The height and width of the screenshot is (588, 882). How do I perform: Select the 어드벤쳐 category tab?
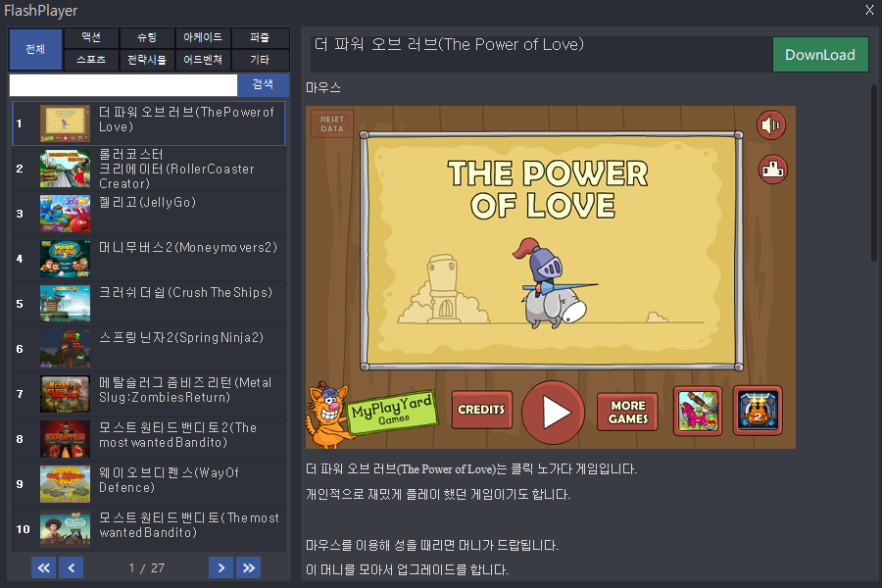tap(203, 60)
